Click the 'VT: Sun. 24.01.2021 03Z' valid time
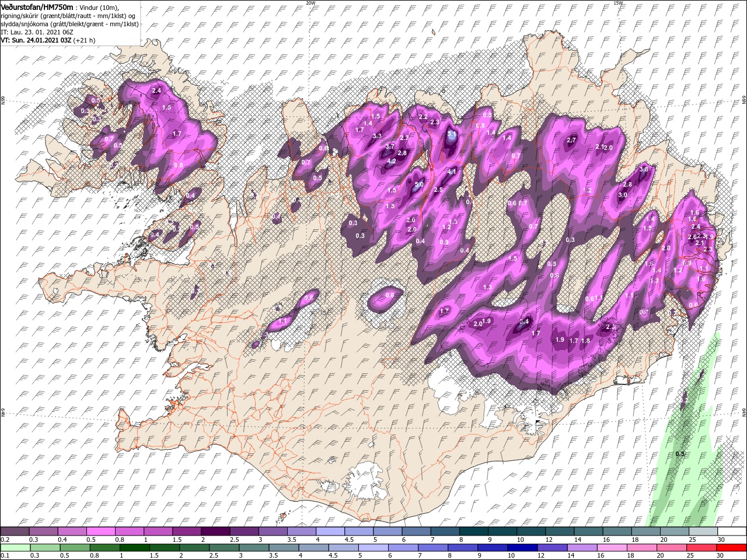Viewport: 747px width, 560px height. pyautogui.click(x=36, y=40)
